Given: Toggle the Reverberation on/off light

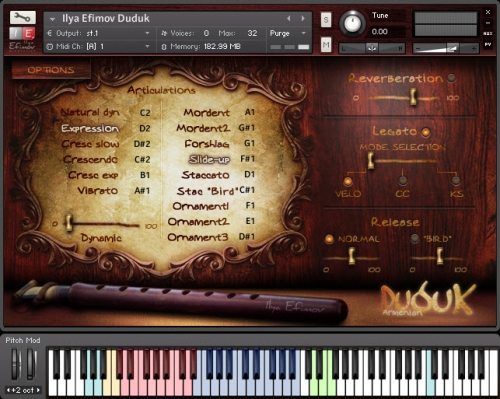Looking at the screenshot, I should coord(451,78).
